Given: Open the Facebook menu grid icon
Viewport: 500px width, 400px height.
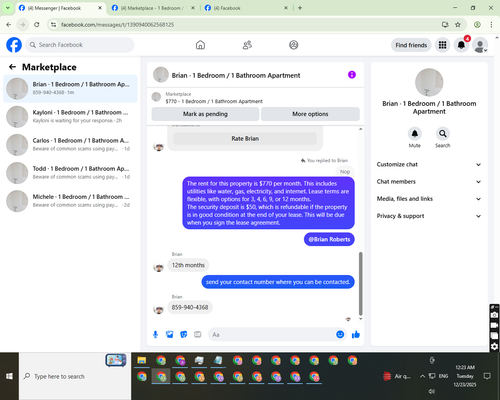Looking at the screenshot, I should click(x=442, y=45).
